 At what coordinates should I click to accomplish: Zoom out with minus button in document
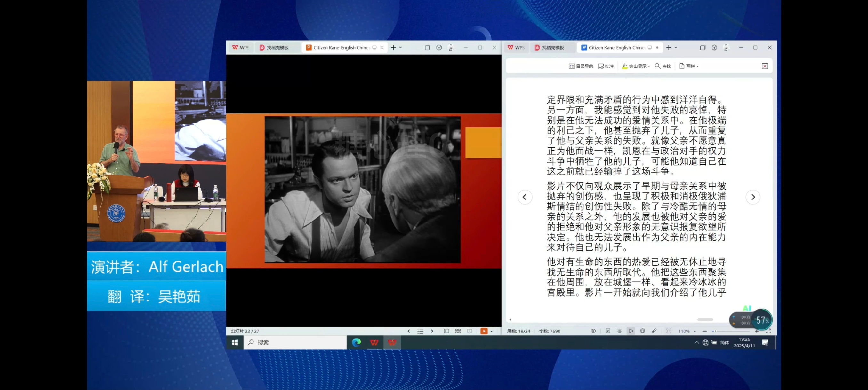pos(704,331)
